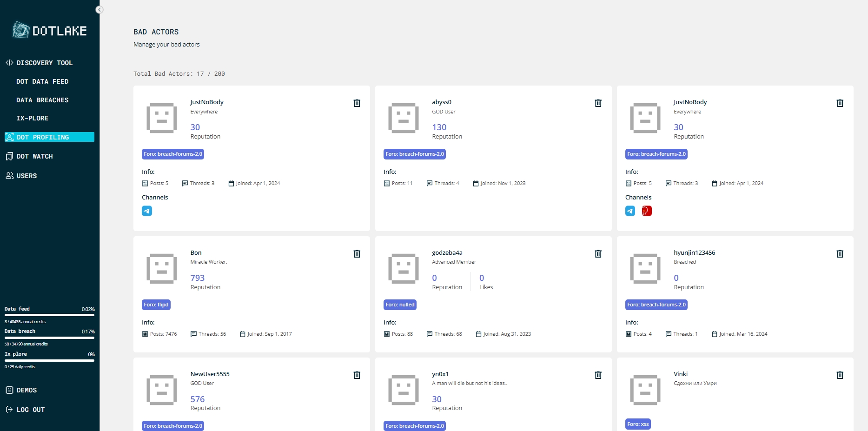This screenshot has height=431, width=868.
Task: Select Users in the sidebar
Action: (27, 176)
